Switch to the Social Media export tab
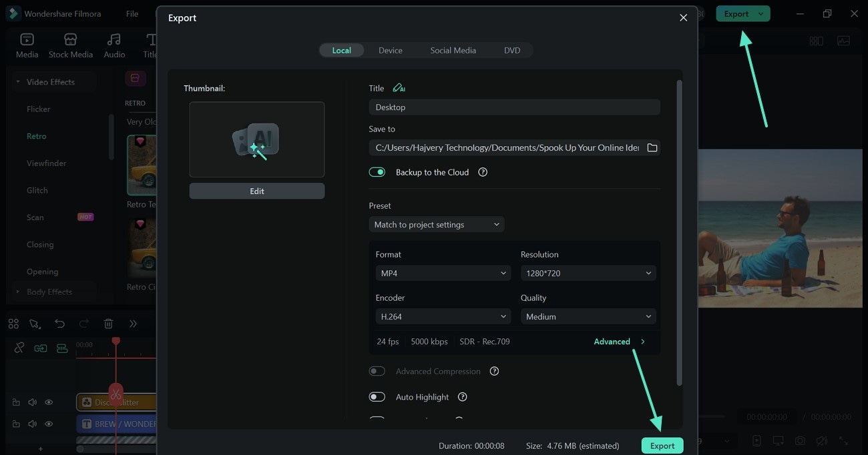The image size is (868, 455). point(453,50)
